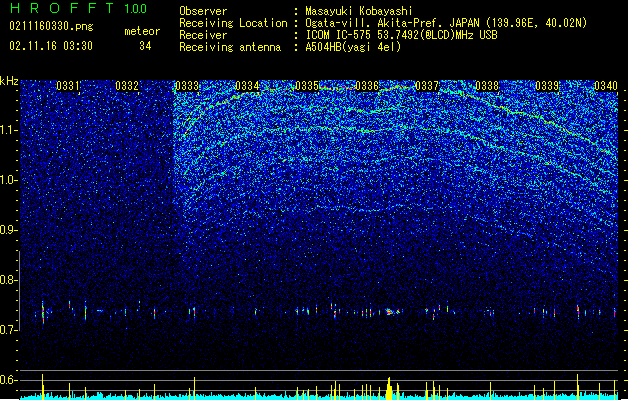Click time marker 0335

click(x=307, y=86)
